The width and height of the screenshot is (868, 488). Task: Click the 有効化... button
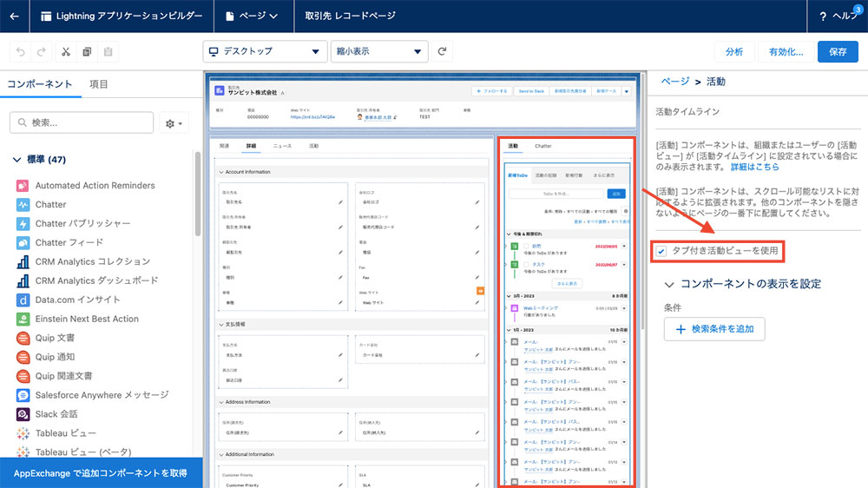pyautogui.click(x=786, y=51)
